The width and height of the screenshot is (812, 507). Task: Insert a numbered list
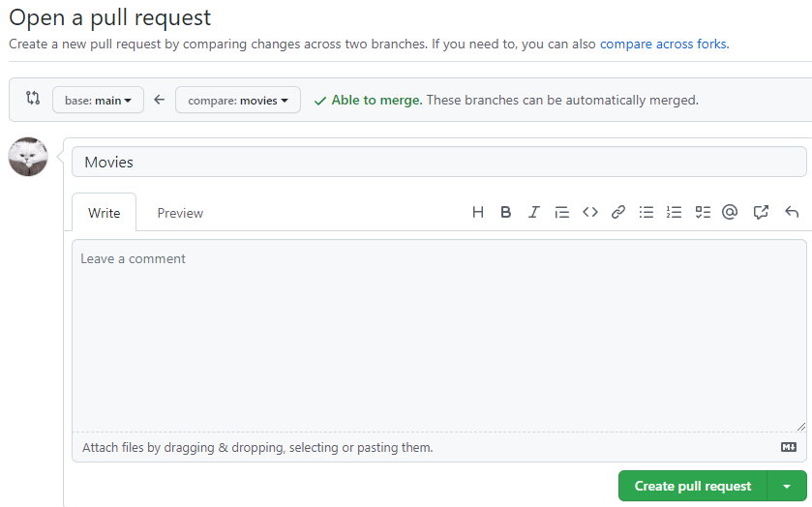tap(674, 212)
